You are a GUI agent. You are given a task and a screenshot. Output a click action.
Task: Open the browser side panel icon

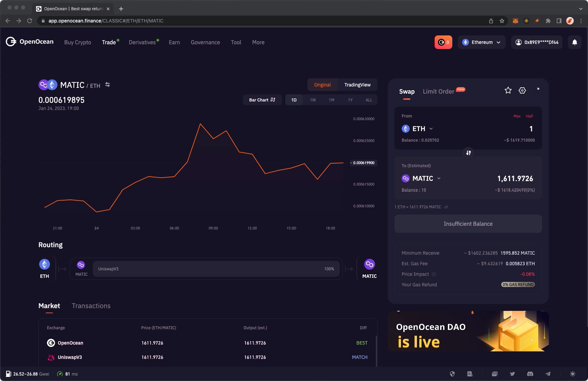point(559,21)
